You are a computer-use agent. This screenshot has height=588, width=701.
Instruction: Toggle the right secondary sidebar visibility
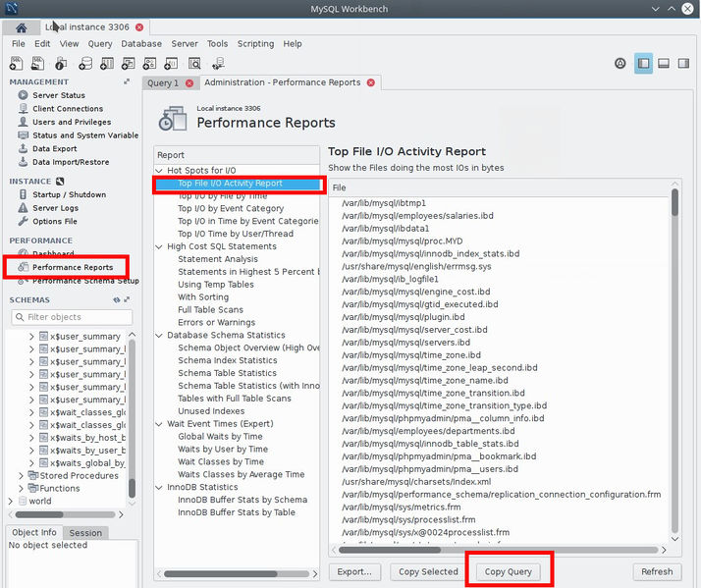(683, 64)
